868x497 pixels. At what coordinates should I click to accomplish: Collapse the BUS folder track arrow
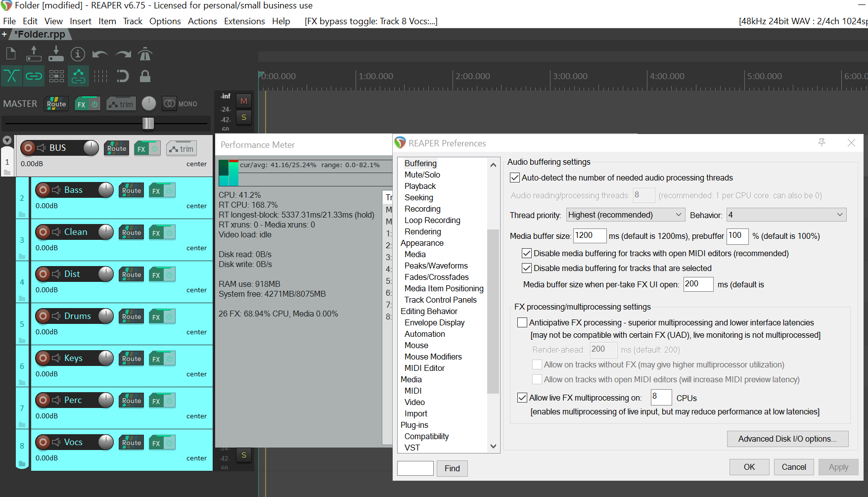point(7,140)
